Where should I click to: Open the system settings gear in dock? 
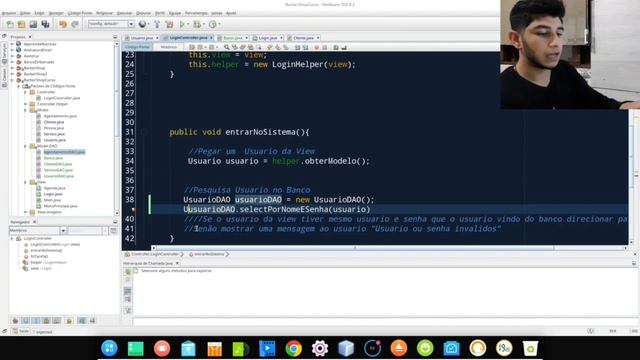coord(320,348)
